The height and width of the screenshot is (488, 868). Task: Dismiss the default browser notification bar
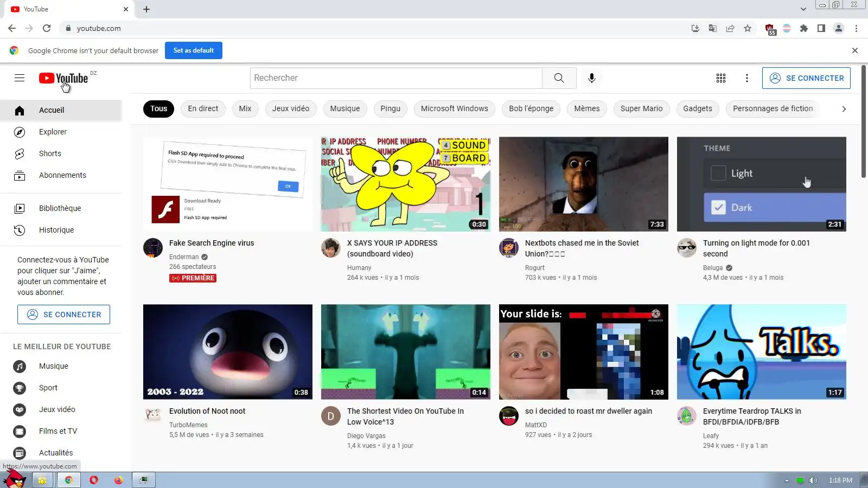click(x=855, y=50)
